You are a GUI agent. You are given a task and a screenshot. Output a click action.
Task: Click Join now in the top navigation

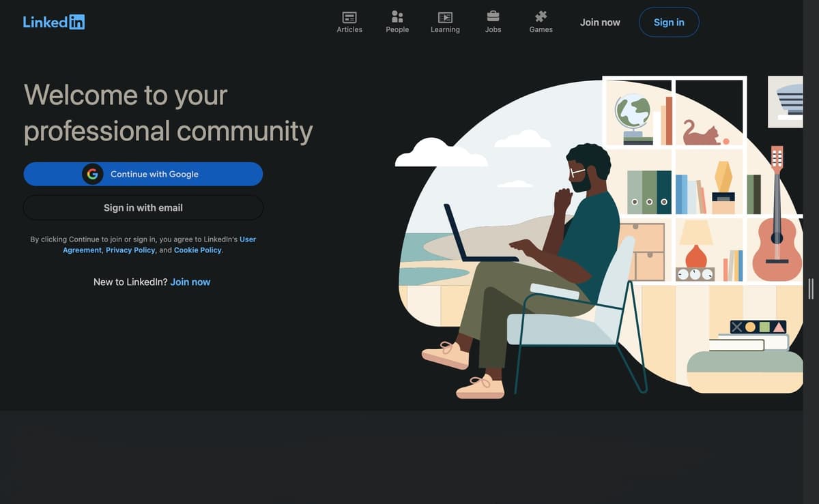pyautogui.click(x=600, y=23)
